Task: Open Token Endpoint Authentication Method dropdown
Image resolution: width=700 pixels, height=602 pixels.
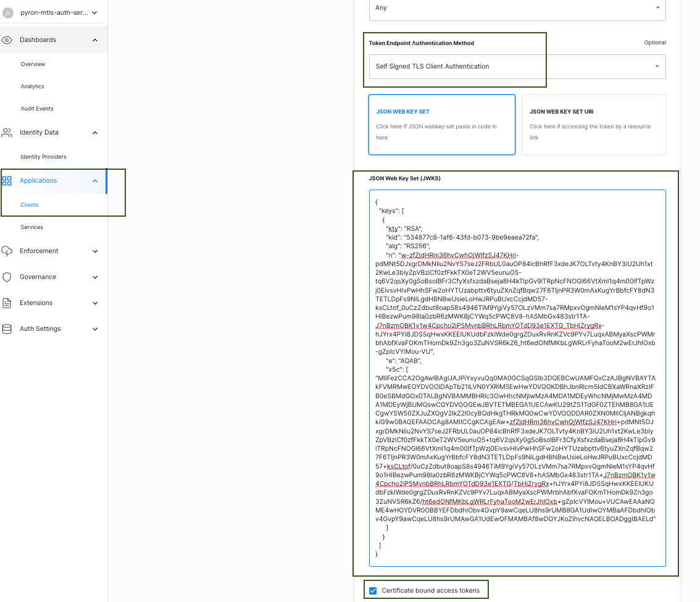Action: (x=517, y=67)
